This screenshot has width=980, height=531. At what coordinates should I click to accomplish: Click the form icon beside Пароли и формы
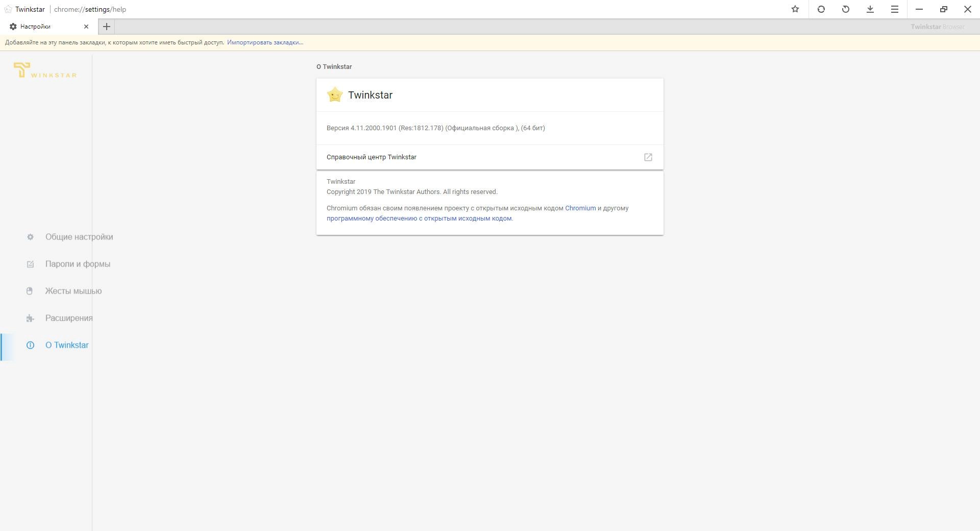pyautogui.click(x=30, y=264)
